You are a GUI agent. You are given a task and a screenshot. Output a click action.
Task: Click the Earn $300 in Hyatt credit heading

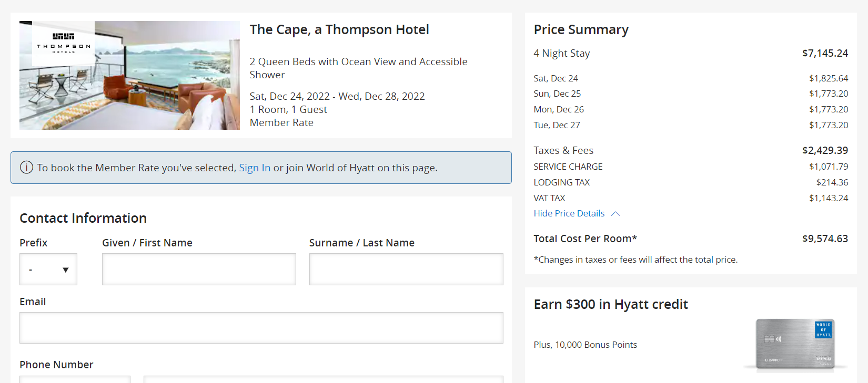[x=611, y=304]
